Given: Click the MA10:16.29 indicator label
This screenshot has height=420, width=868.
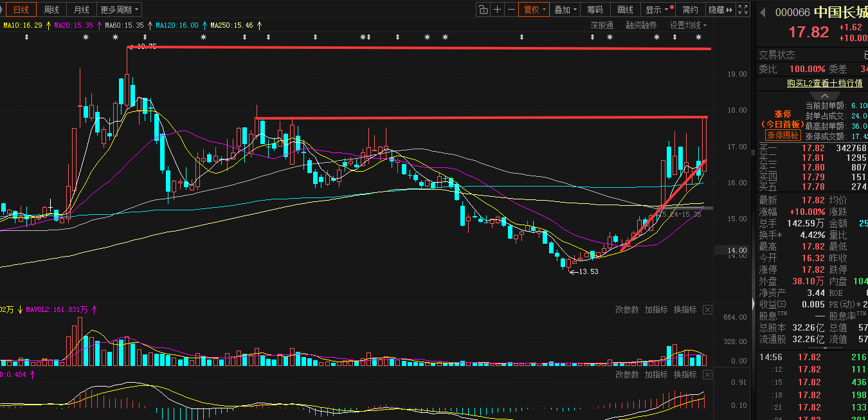Looking at the screenshot, I should pos(23,26).
